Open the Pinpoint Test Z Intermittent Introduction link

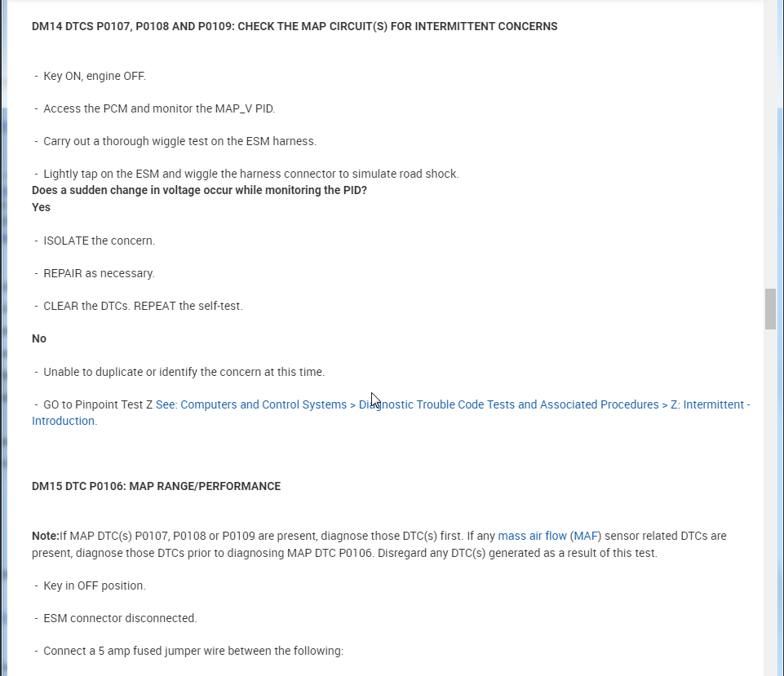pyautogui.click(x=453, y=405)
